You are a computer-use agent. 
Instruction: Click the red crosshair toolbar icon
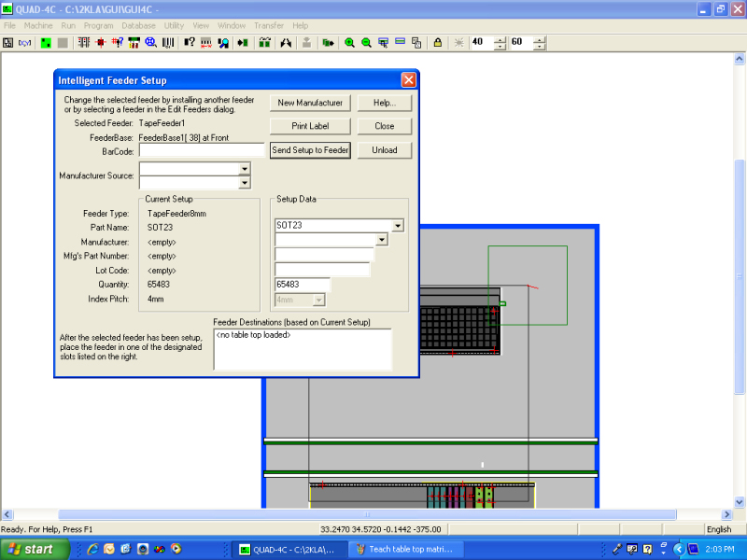pyautogui.click(x=101, y=43)
